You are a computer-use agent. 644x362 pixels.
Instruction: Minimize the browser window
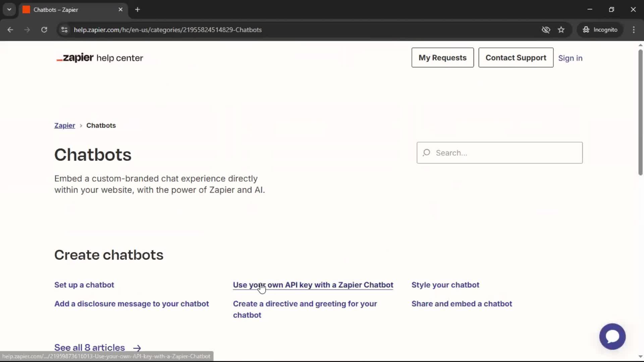tap(590, 9)
